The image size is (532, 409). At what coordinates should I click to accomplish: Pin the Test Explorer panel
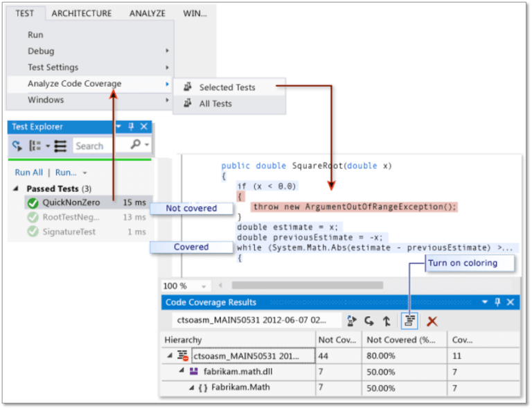(x=131, y=127)
